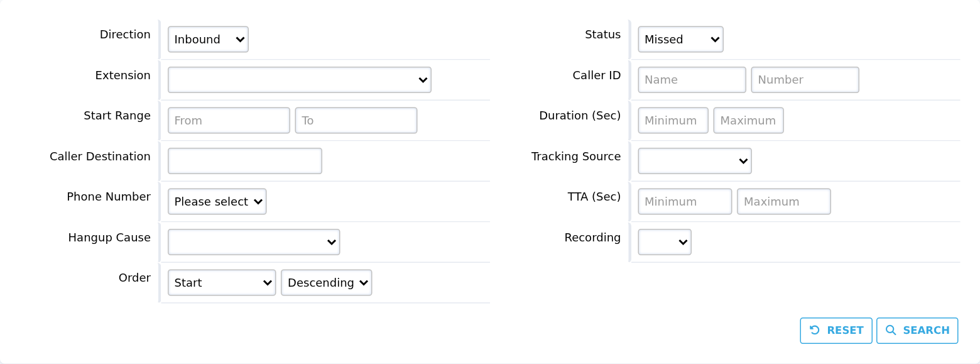This screenshot has width=980, height=364.
Task: Click the Reset button
Action: [836, 331]
